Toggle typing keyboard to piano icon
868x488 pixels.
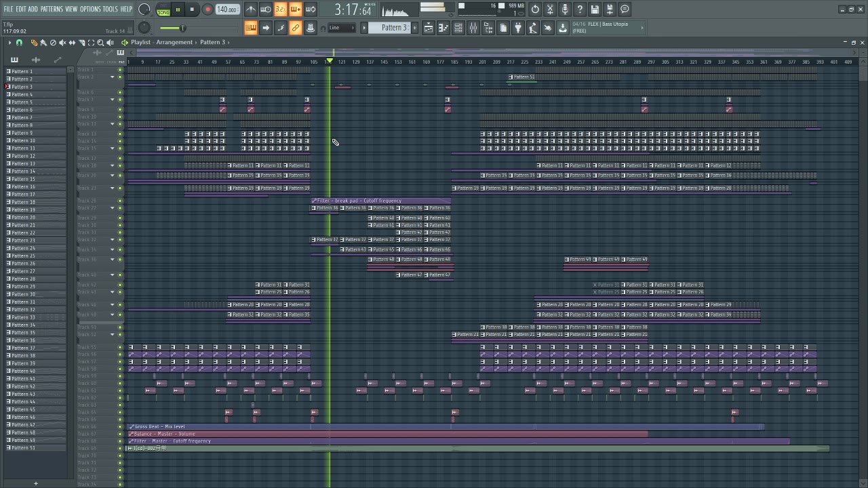click(x=251, y=28)
